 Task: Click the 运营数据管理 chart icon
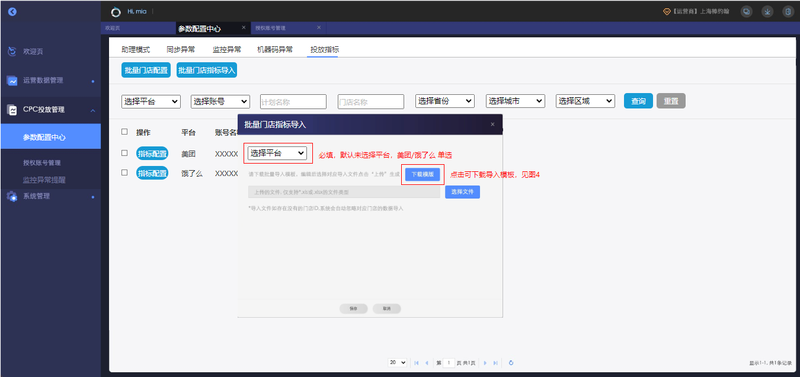pyautogui.click(x=13, y=81)
